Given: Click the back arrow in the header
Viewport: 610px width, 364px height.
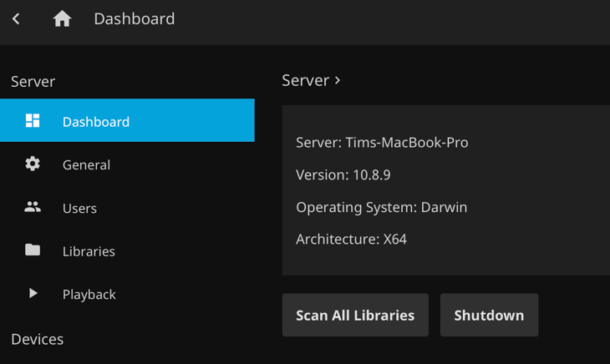Looking at the screenshot, I should [16, 18].
